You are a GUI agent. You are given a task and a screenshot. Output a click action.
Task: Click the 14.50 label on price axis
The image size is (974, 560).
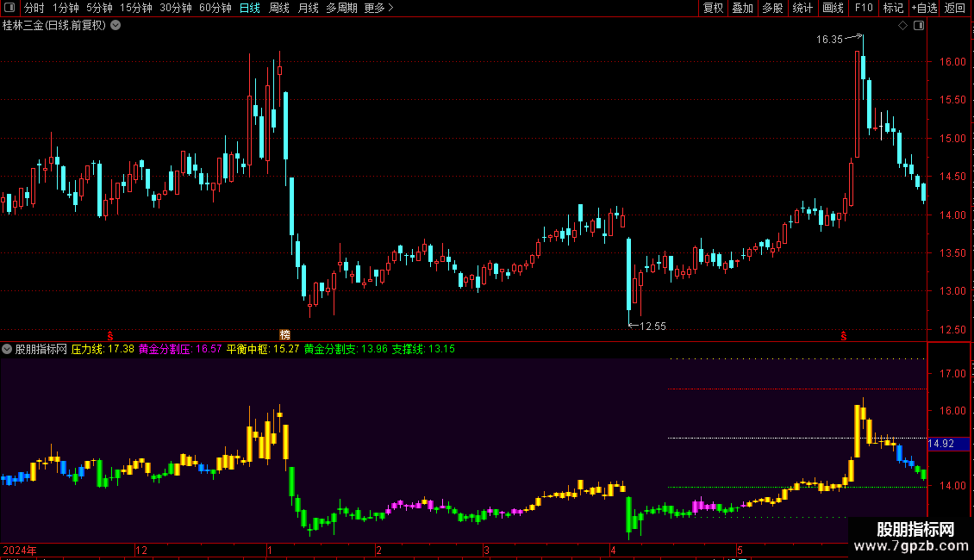[x=952, y=177]
